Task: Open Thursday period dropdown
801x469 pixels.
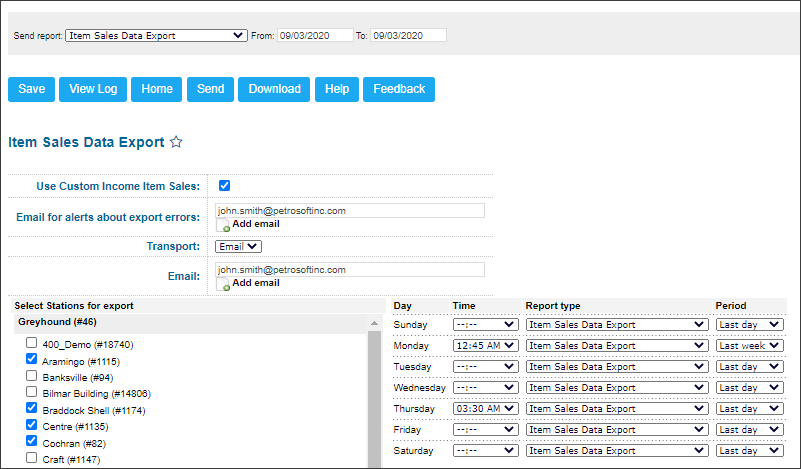Action: click(x=750, y=408)
